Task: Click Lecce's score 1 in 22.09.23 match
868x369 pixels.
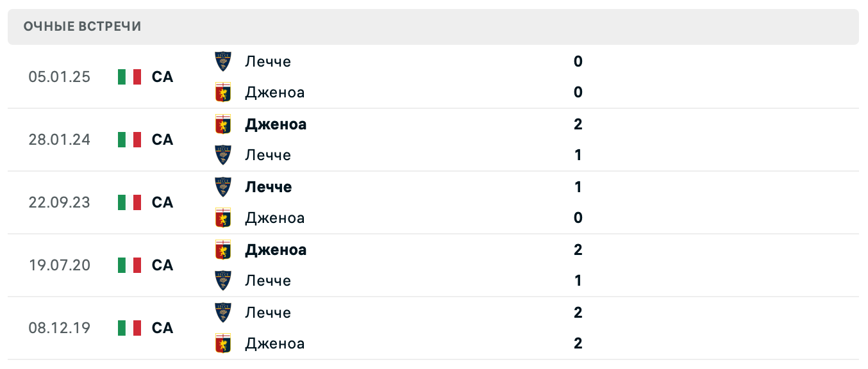Action: [x=578, y=187]
